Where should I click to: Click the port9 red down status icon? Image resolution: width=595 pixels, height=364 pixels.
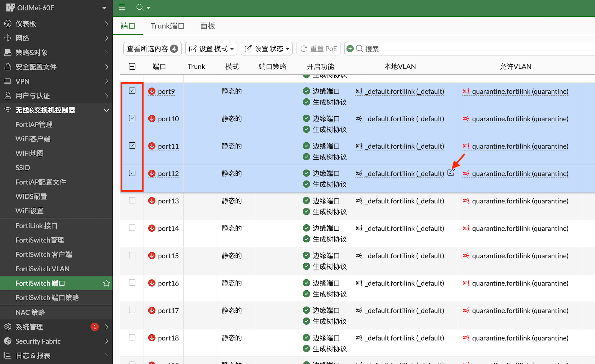[x=152, y=91]
